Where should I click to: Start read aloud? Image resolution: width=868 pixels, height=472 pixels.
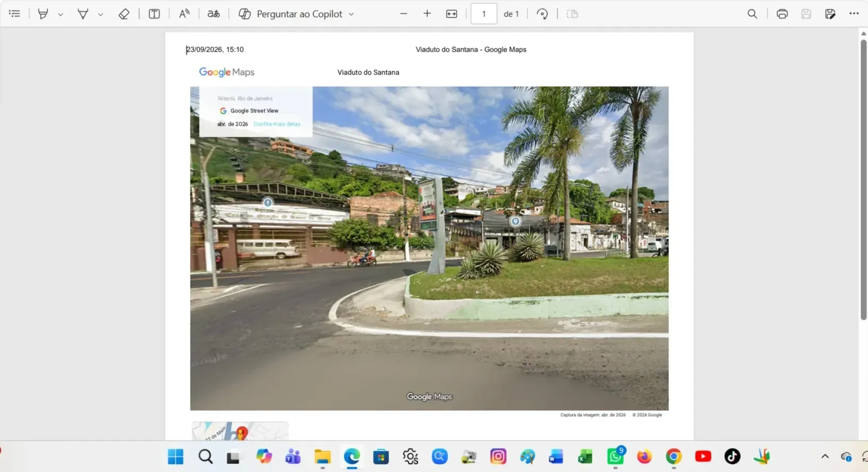184,14
